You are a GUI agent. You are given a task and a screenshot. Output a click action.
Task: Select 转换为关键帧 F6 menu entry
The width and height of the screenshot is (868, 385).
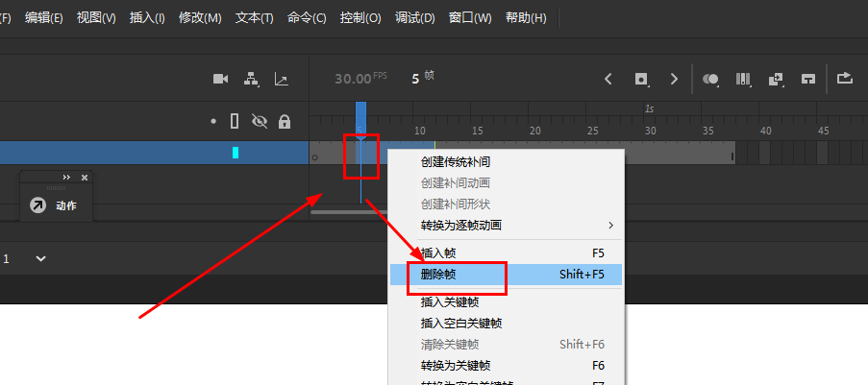(507, 365)
